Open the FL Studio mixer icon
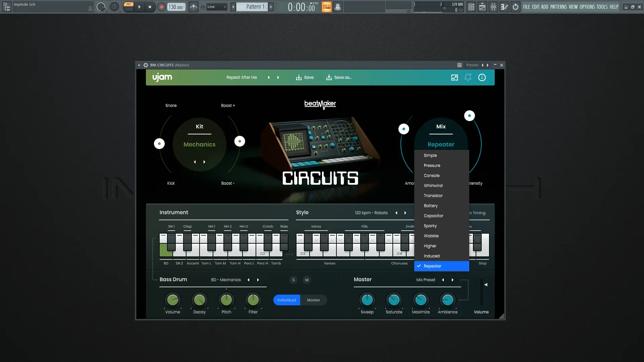The height and width of the screenshot is (362, 644). point(493,7)
